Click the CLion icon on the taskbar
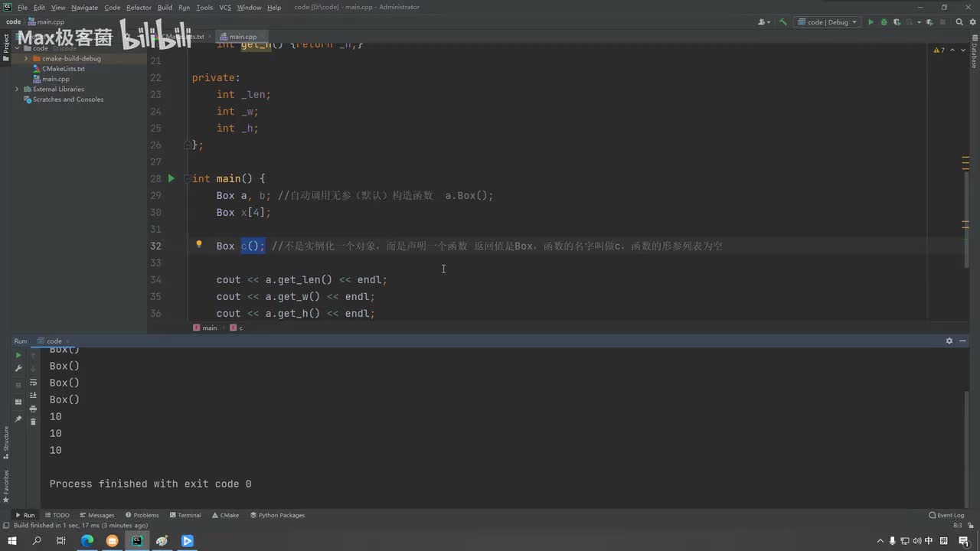The height and width of the screenshot is (551, 980). coord(137,541)
